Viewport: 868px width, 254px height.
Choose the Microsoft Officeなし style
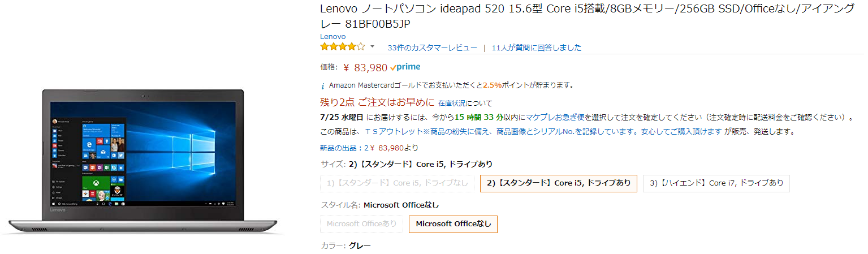[x=454, y=223]
